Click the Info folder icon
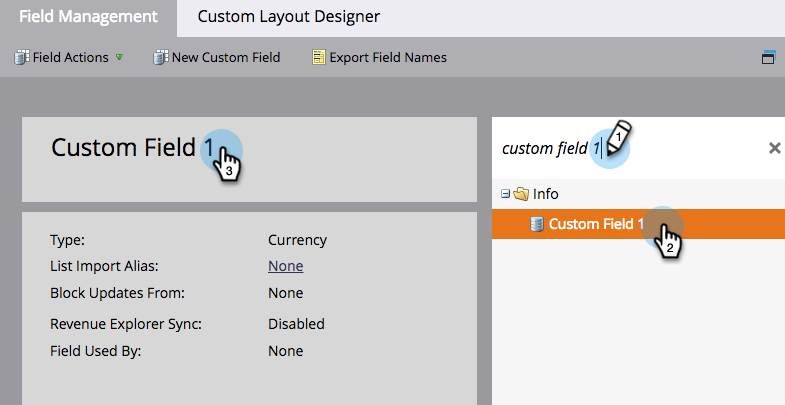The width and height of the screenshot is (785, 405). (520, 194)
